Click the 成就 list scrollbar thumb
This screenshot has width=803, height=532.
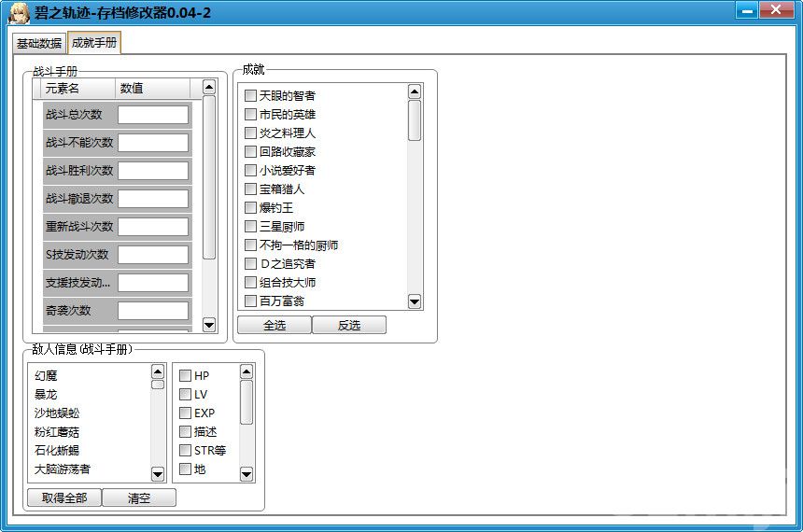415,119
